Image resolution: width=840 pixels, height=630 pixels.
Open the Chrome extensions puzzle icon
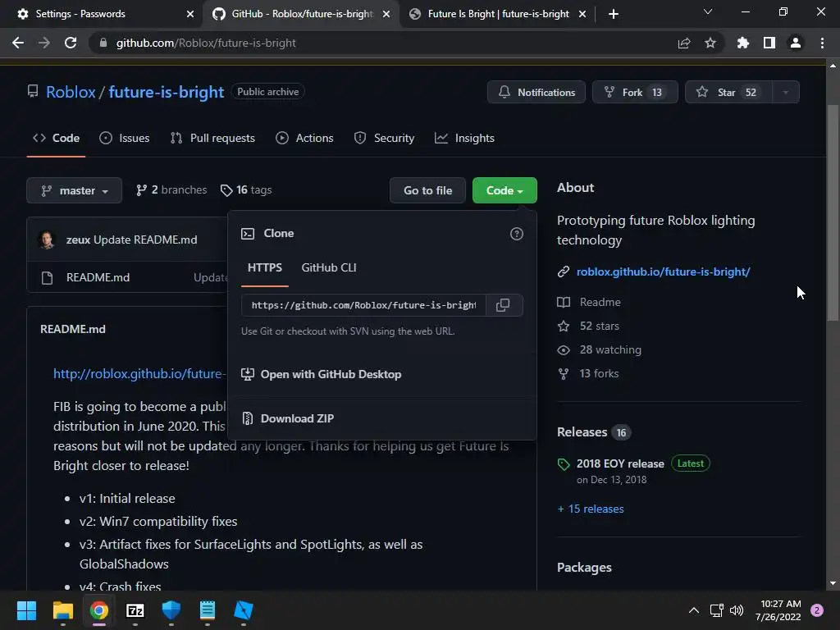pos(743,43)
